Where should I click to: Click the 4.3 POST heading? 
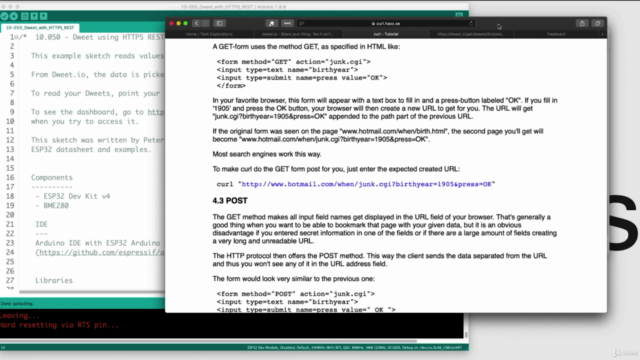pos(230,201)
